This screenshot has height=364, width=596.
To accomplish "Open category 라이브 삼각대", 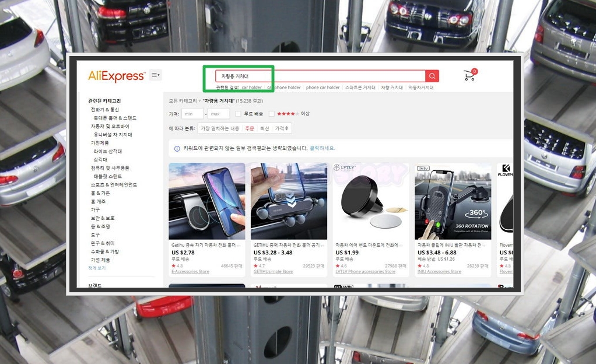I will 107,152.
